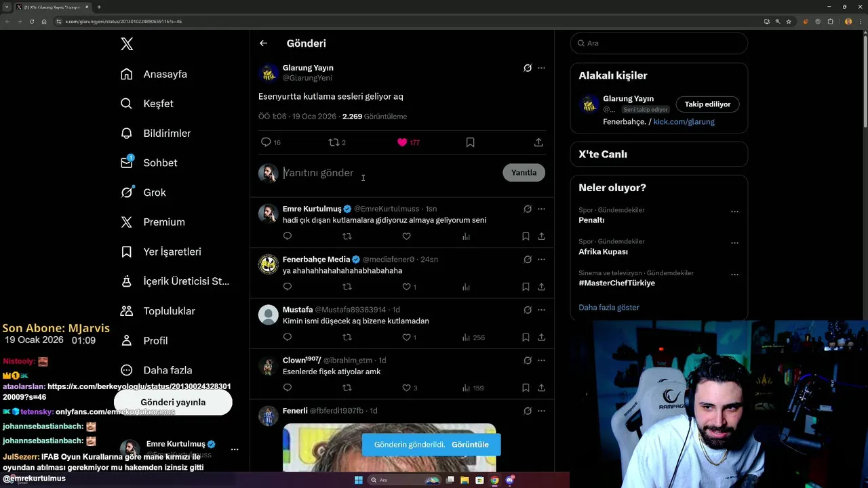The width and height of the screenshot is (868, 488).
Task: Open account menu dots beside Emre Kurtulmuş
Action: click(235, 449)
